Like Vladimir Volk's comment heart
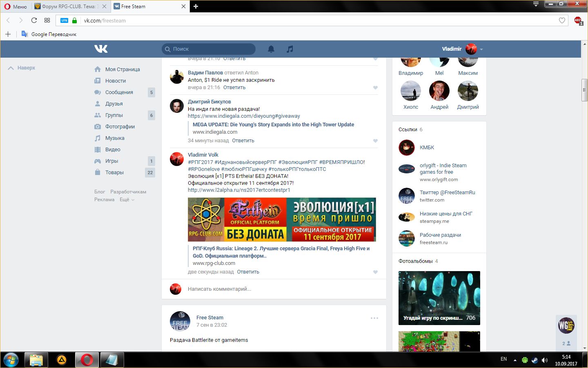 pyautogui.click(x=375, y=272)
